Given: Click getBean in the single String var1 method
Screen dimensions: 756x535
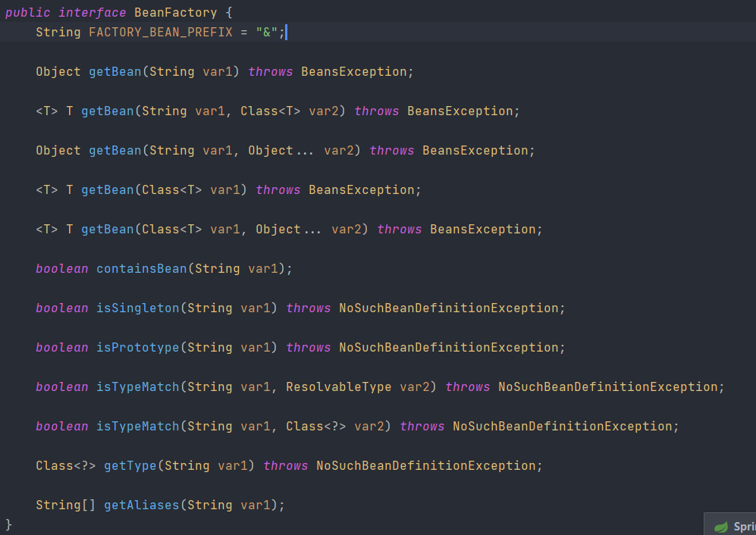Looking at the screenshot, I should click(115, 72).
